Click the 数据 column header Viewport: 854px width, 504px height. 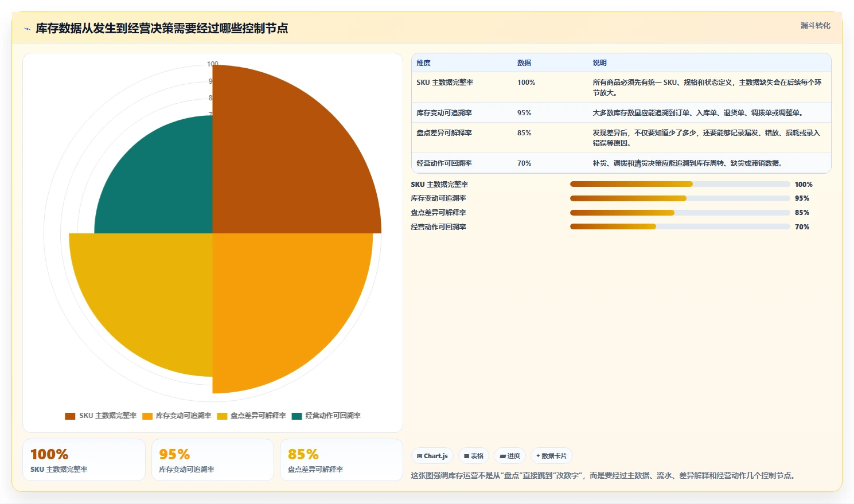pos(524,63)
